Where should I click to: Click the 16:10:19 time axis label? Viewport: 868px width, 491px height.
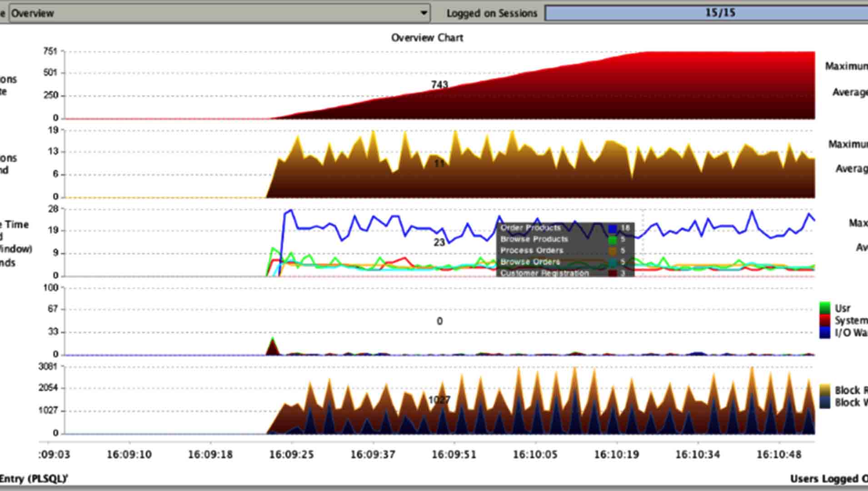pyautogui.click(x=616, y=455)
